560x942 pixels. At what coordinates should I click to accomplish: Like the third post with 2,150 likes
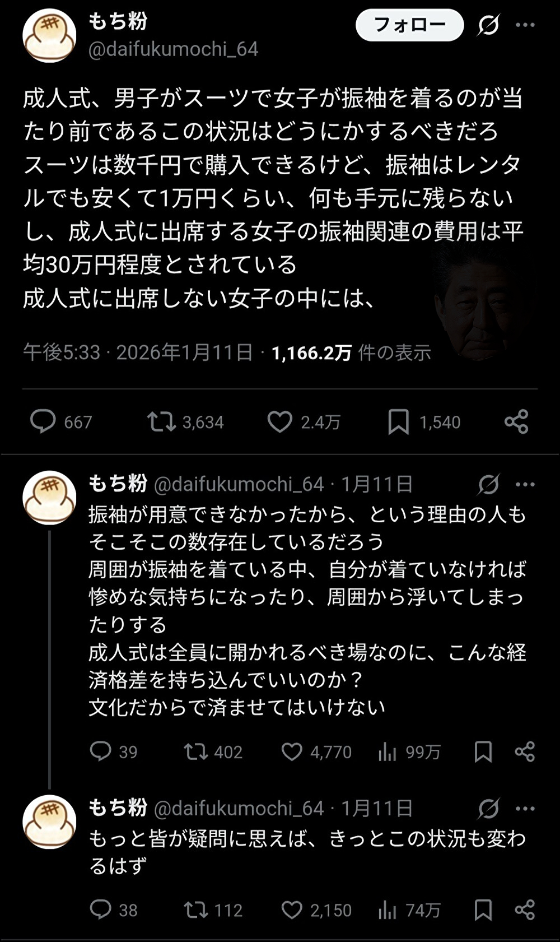292,909
